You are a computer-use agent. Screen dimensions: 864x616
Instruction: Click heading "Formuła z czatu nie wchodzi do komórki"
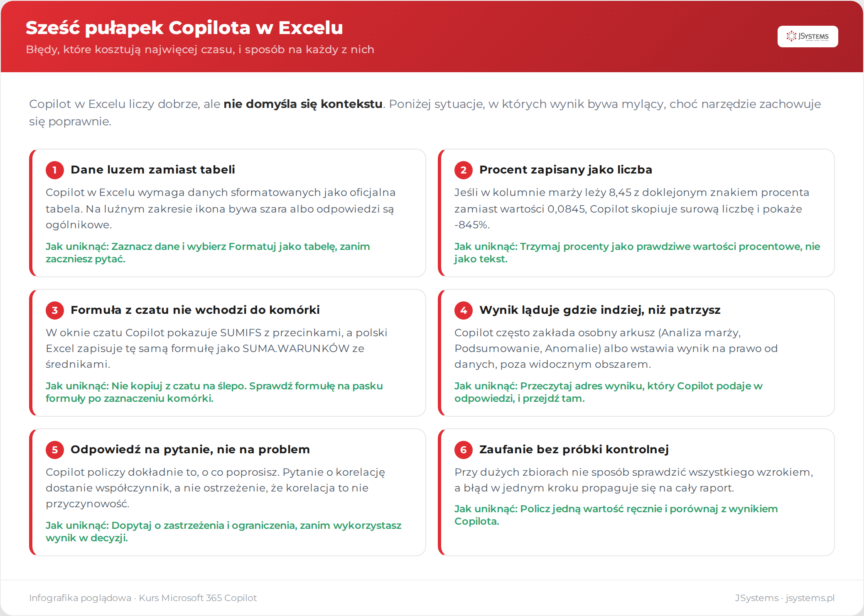[195, 310]
